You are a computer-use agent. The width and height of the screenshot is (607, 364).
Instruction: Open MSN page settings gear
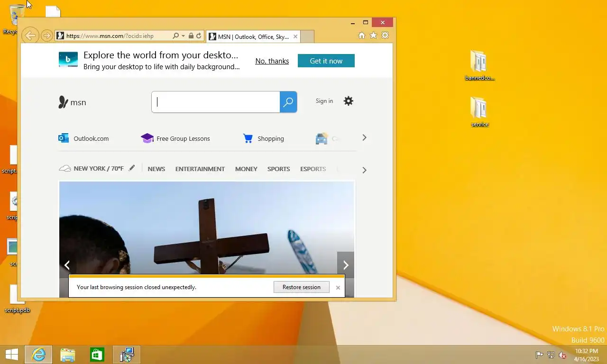point(349,101)
